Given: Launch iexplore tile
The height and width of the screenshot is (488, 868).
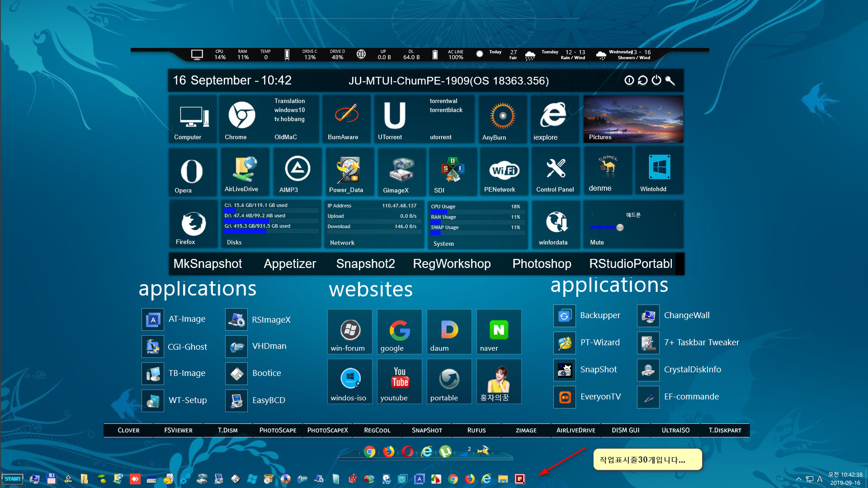Looking at the screenshot, I should tap(554, 119).
